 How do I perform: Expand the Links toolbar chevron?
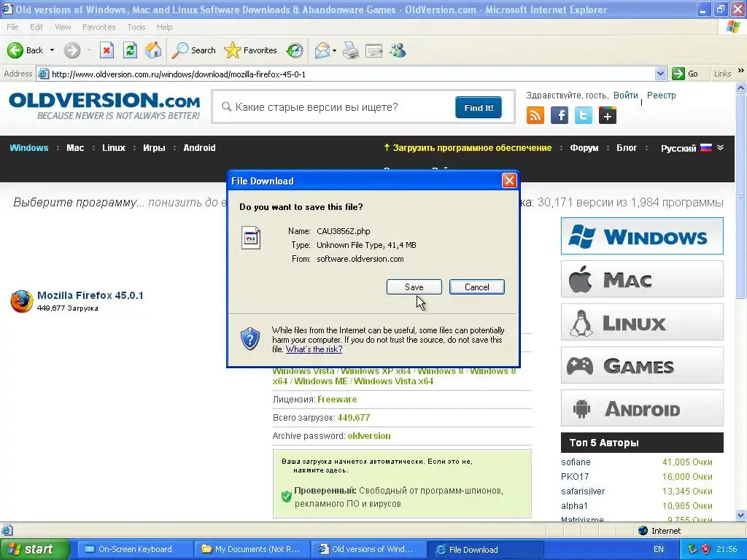coord(741,71)
